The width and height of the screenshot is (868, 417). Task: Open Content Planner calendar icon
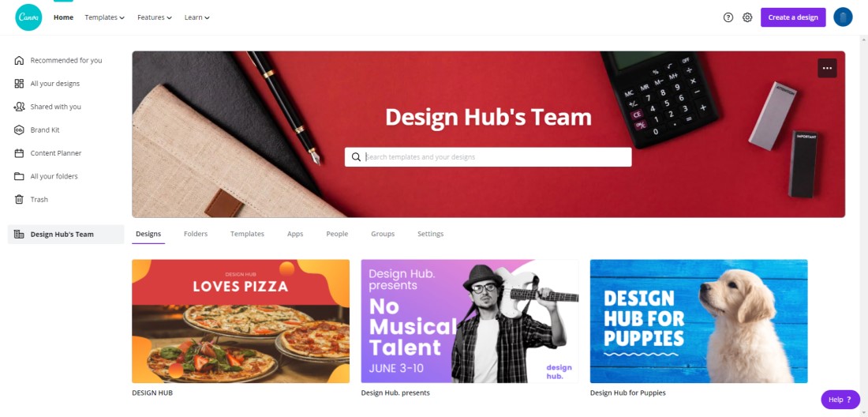(19, 153)
